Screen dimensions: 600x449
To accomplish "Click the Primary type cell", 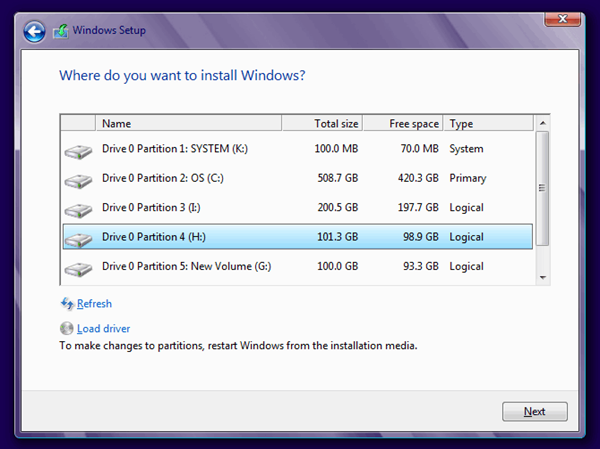I will [x=468, y=178].
